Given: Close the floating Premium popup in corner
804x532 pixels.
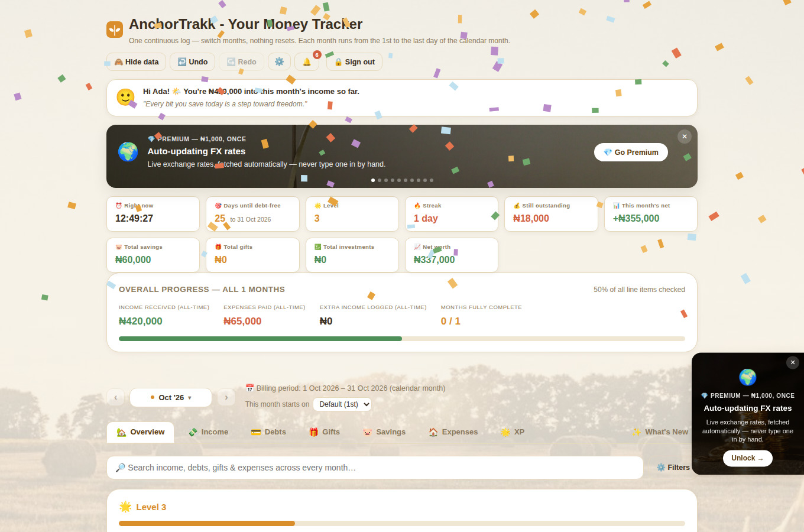Looking at the screenshot, I should [x=793, y=362].
